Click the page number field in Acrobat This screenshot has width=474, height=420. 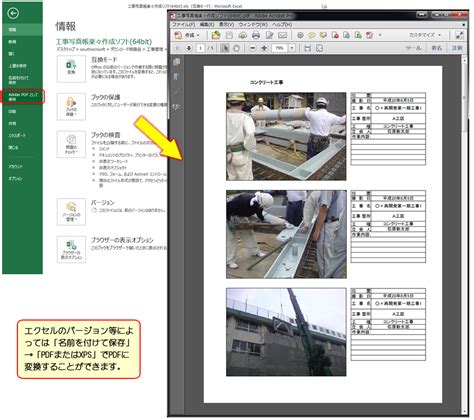200,48
